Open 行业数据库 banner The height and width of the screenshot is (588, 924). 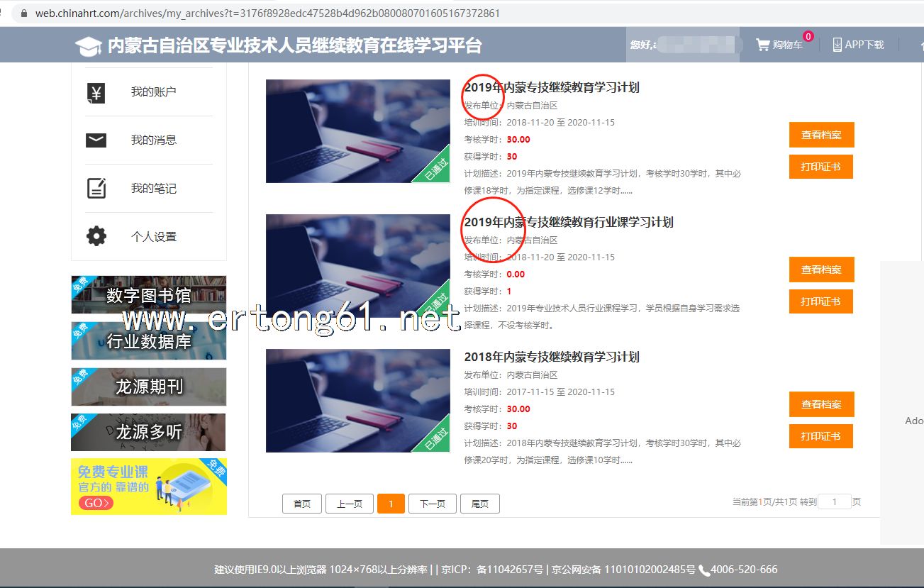tap(149, 341)
